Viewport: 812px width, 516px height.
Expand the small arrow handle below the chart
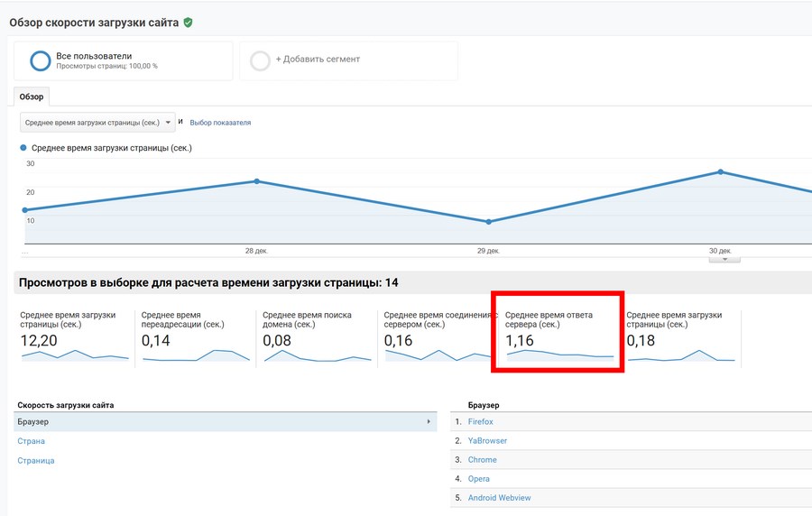(x=724, y=259)
